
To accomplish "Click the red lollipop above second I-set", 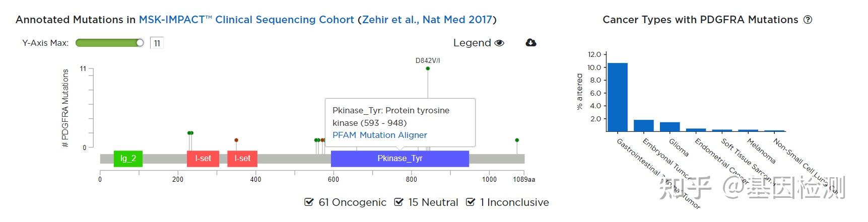I will [236, 140].
